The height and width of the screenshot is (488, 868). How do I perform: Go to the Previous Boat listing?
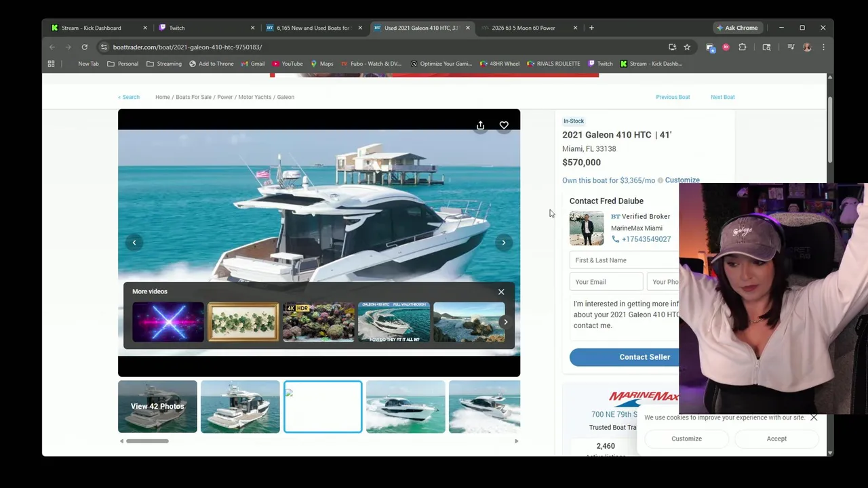(673, 97)
